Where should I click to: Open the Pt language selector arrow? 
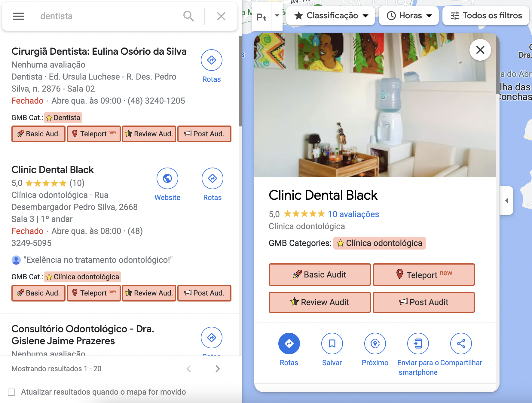[276, 17]
